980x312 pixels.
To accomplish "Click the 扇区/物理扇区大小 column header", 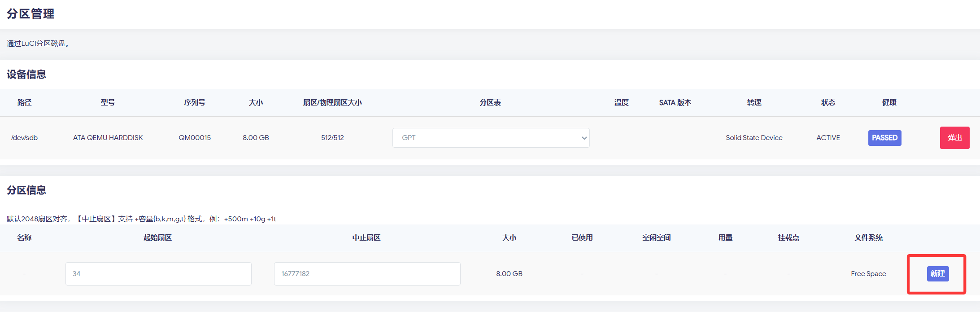I will pyautogui.click(x=332, y=102).
